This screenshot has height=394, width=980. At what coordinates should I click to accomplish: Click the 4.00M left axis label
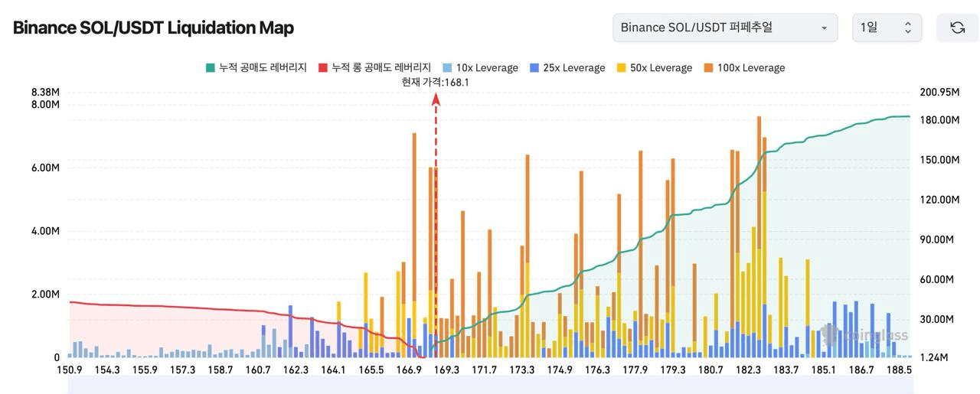point(45,231)
